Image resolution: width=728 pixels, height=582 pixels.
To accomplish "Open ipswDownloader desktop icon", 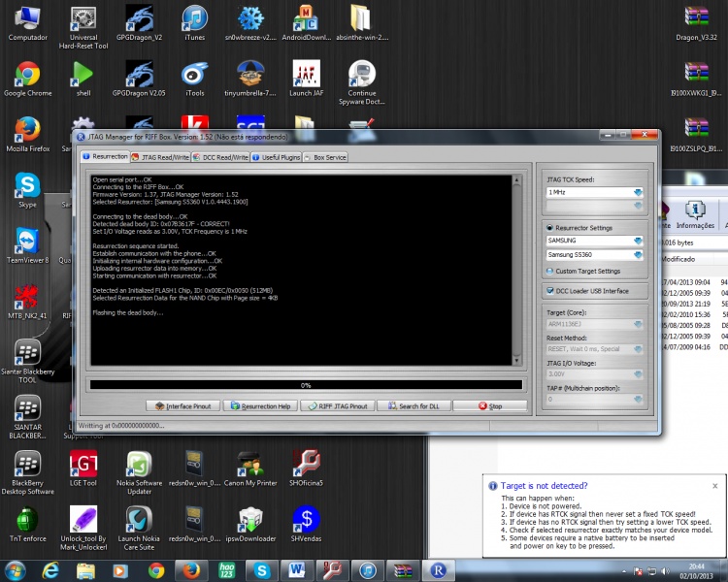I will [x=250, y=525].
